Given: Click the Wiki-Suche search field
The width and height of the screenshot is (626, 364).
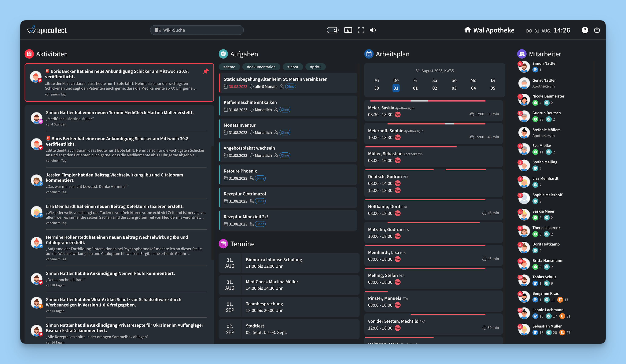Looking at the screenshot, I should tap(197, 30).
